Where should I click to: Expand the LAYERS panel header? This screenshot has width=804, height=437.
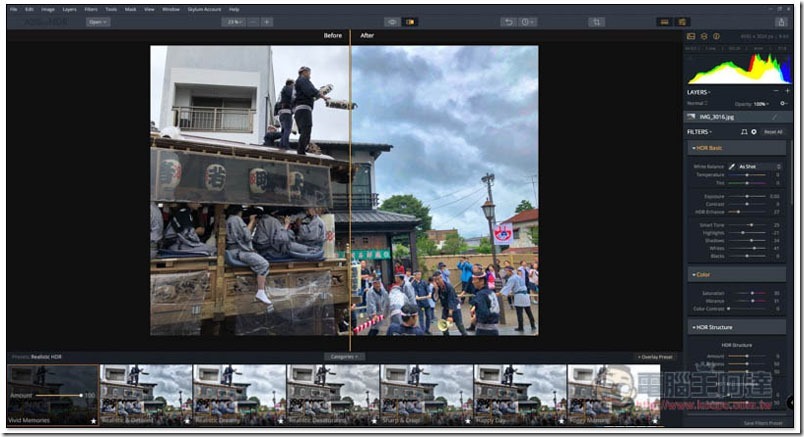tap(699, 92)
